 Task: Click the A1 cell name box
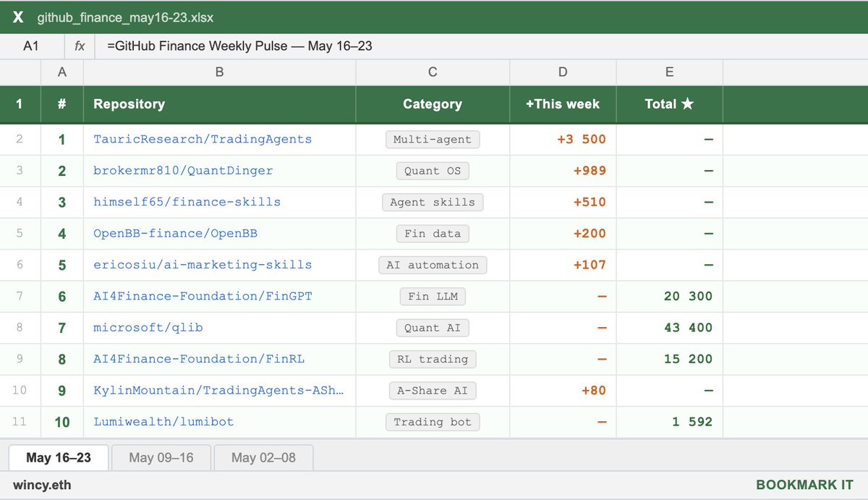coord(31,46)
